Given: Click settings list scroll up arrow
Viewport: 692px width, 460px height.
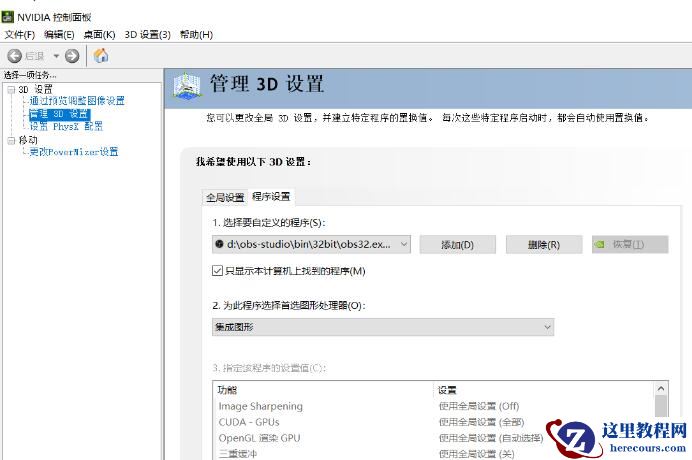Looking at the screenshot, I should click(661, 389).
